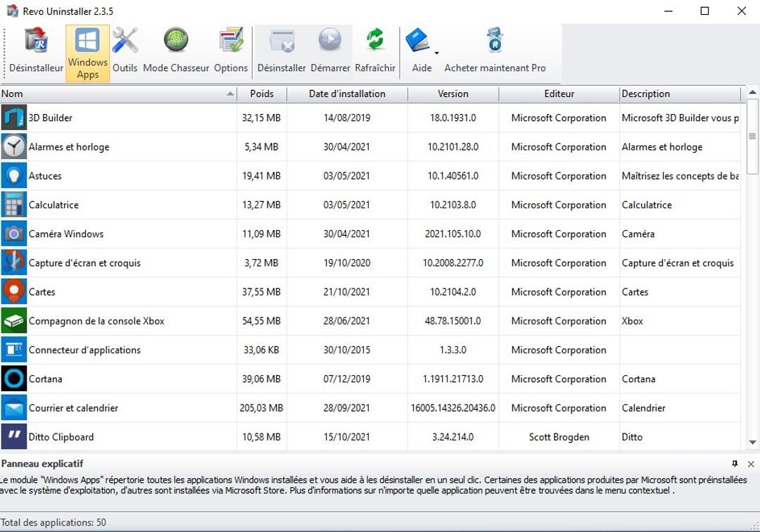Close the Panneau explicatif panel
The height and width of the screenshot is (532, 760).
pyautogui.click(x=751, y=464)
